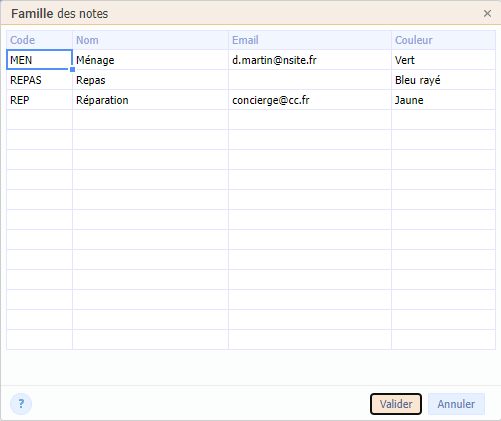The width and height of the screenshot is (501, 421).
Task: Click the Couleur column header
Action: pos(443,40)
